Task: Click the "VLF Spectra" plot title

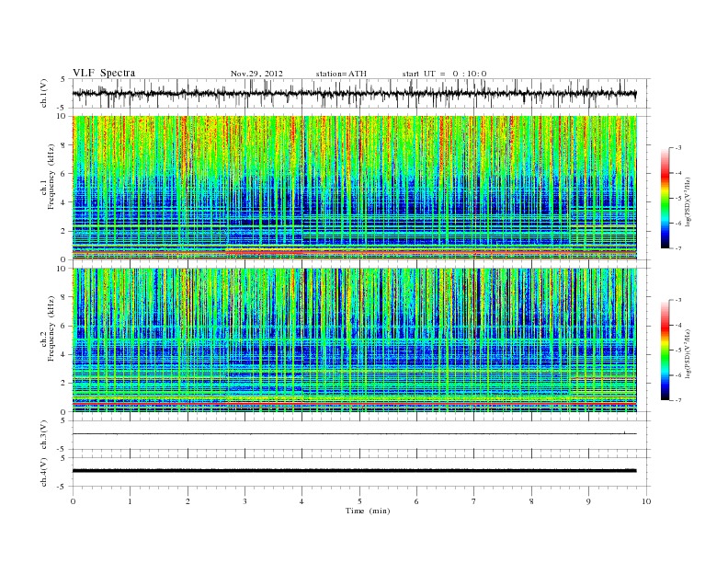Action: tap(104, 73)
